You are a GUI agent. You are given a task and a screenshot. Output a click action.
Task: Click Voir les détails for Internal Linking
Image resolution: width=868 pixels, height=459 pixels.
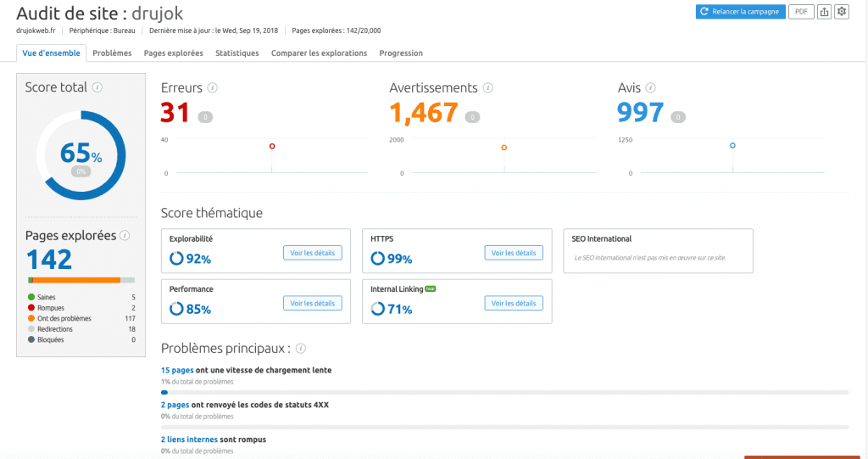coord(514,303)
